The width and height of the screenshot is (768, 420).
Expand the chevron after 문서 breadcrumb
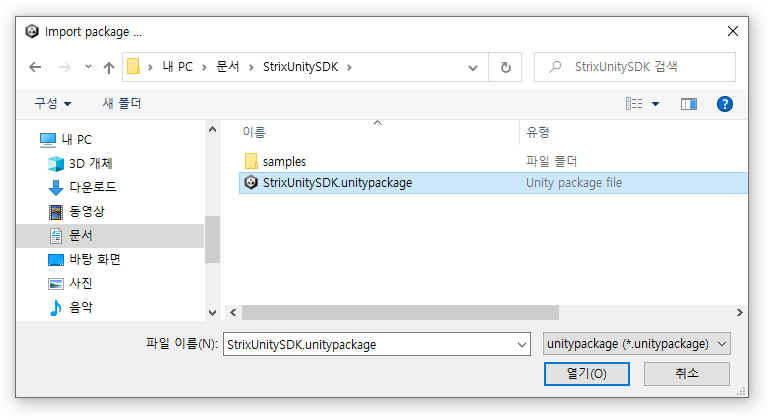click(x=251, y=67)
